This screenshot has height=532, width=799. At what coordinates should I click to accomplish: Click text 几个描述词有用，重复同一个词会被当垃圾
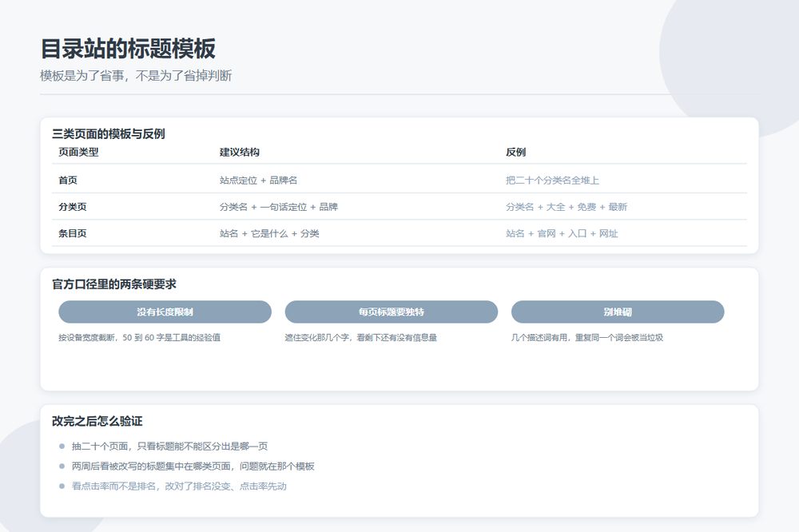tap(587, 337)
